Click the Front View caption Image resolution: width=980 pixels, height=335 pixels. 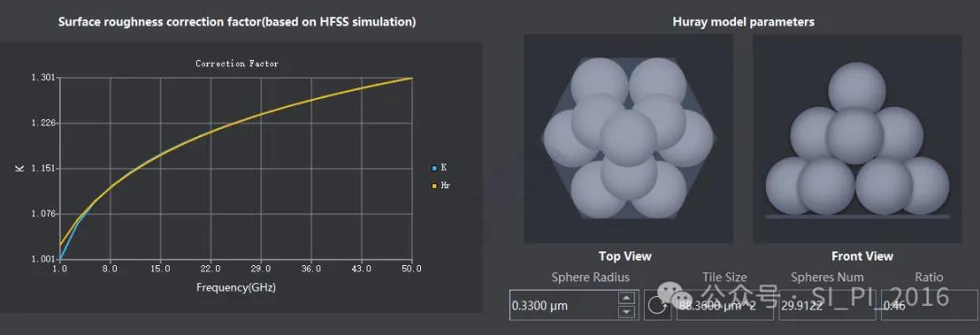(x=863, y=256)
